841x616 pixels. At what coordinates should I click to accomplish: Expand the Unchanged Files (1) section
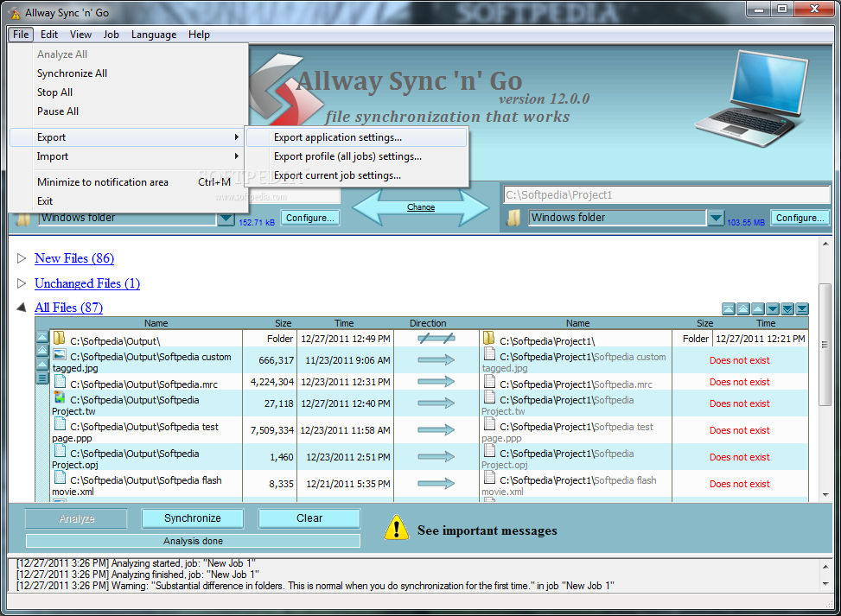(22, 283)
